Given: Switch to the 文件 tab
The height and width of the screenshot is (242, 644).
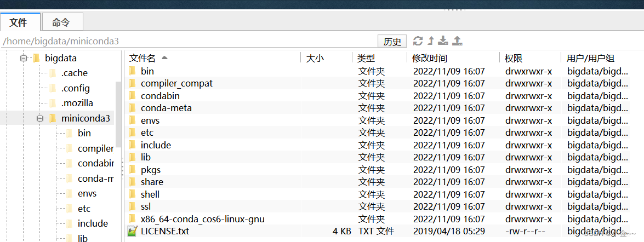Looking at the screenshot, I should [x=20, y=22].
